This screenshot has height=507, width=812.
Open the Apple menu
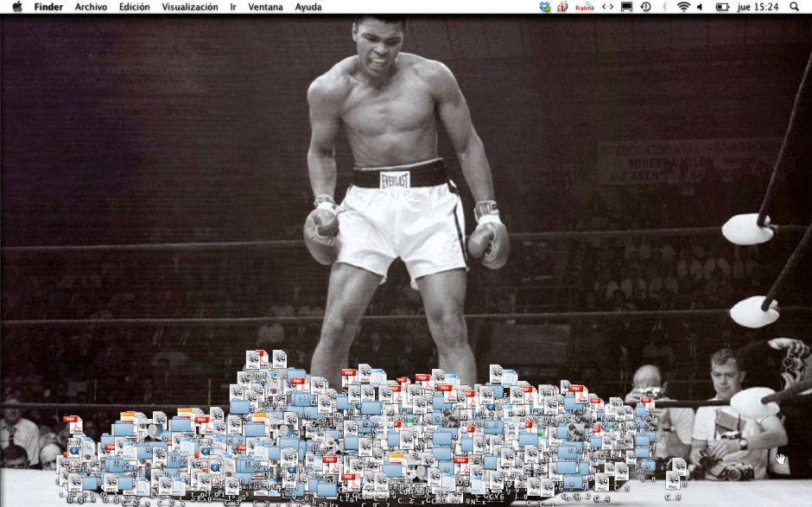[16, 7]
